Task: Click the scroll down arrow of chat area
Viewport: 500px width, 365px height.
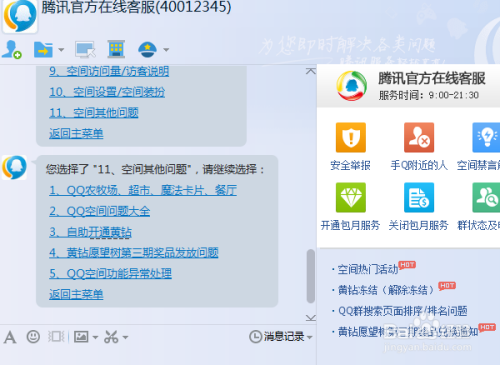Action: pyautogui.click(x=311, y=318)
